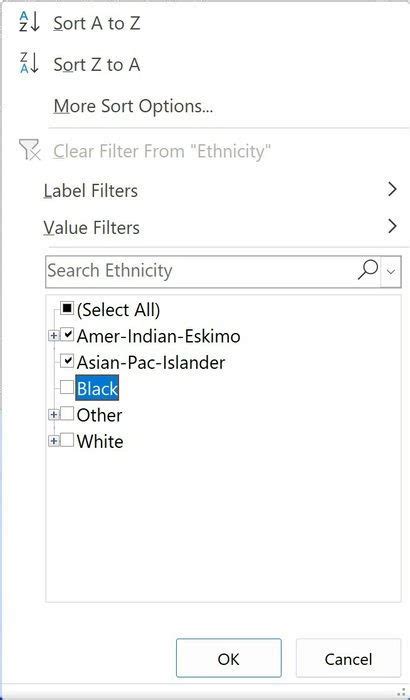The height and width of the screenshot is (700, 410).
Task: Click the magnifying glass search icon
Action: 368,270
